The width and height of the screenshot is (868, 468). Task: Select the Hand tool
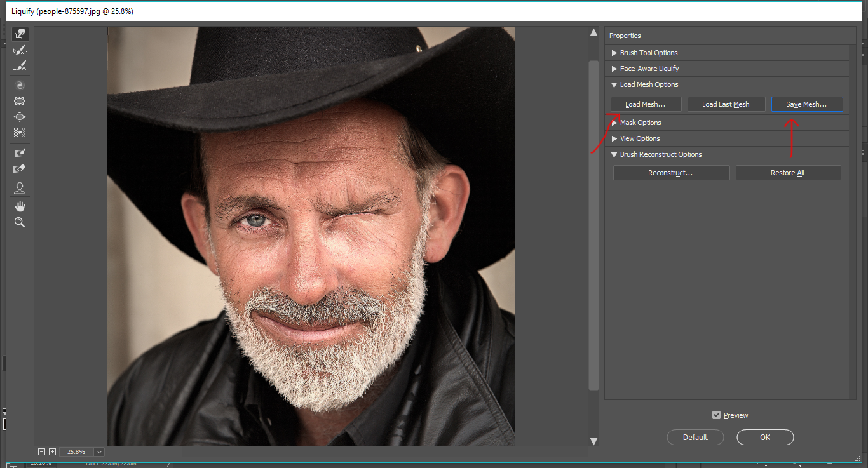[x=20, y=206]
